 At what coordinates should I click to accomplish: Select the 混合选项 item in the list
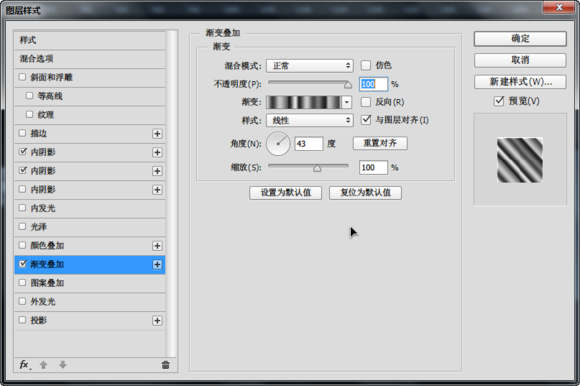90,59
